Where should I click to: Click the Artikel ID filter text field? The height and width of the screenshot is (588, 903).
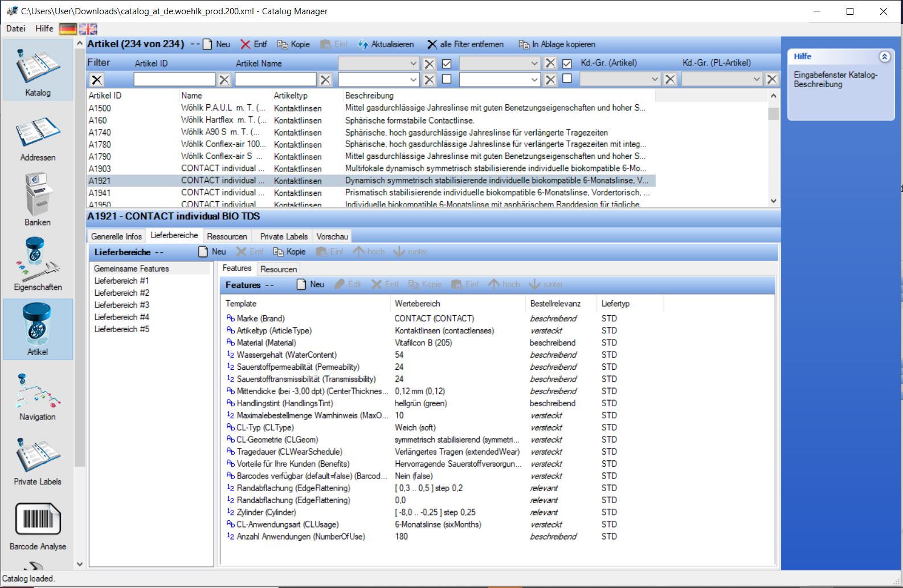tap(174, 80)
